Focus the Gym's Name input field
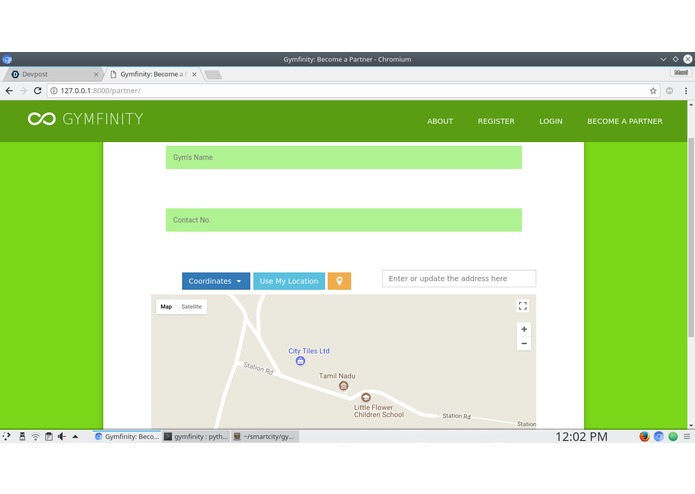The image size is (695, 494). (344, 157)
